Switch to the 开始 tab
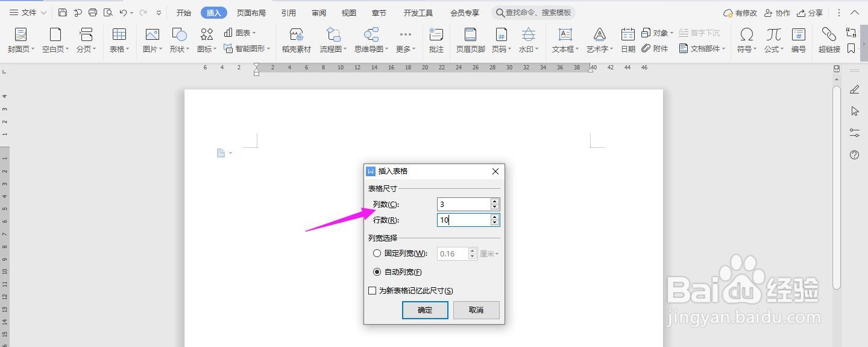The width and height of the screenshot is (868, 347). tap(184, 13)
